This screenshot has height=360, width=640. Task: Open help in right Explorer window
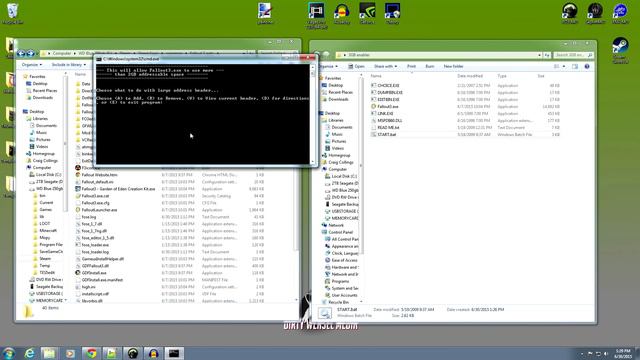point(587,66)
